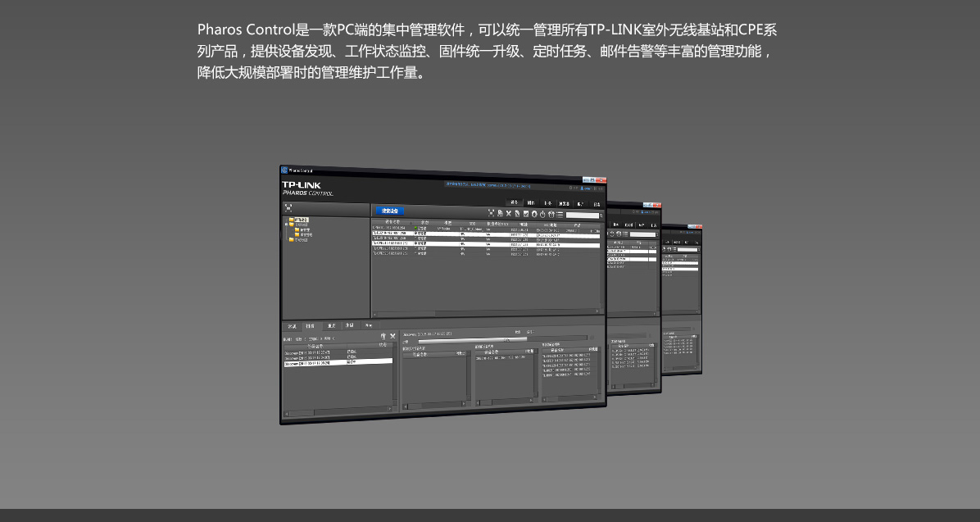This screenshot has height=522, width=980.
Task: Click the circular upgrade arrow toolbar icon
Action: (534, 215)
